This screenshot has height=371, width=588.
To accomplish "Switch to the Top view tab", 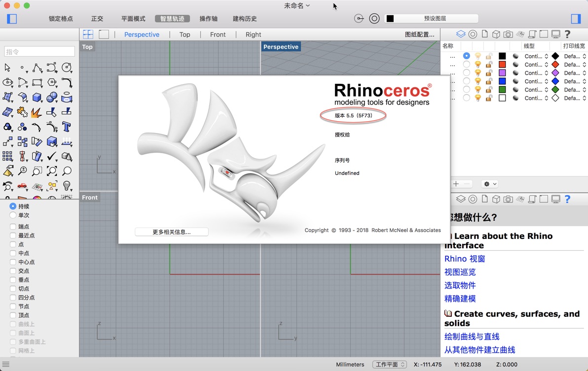I will coord(184,34).
